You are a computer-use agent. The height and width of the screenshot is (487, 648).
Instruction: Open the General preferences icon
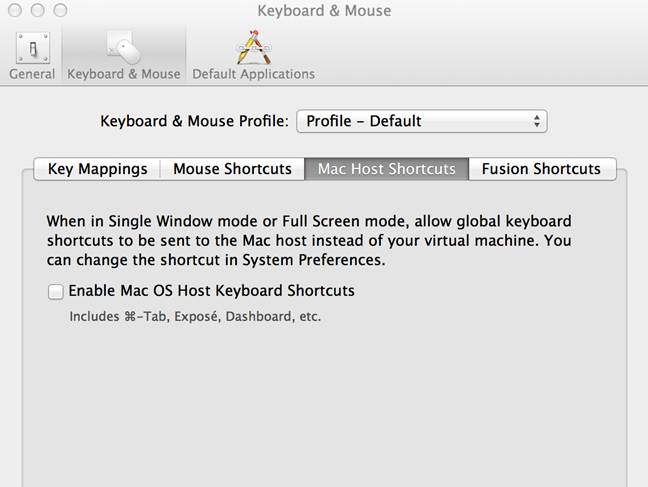(x=32, y=48)
